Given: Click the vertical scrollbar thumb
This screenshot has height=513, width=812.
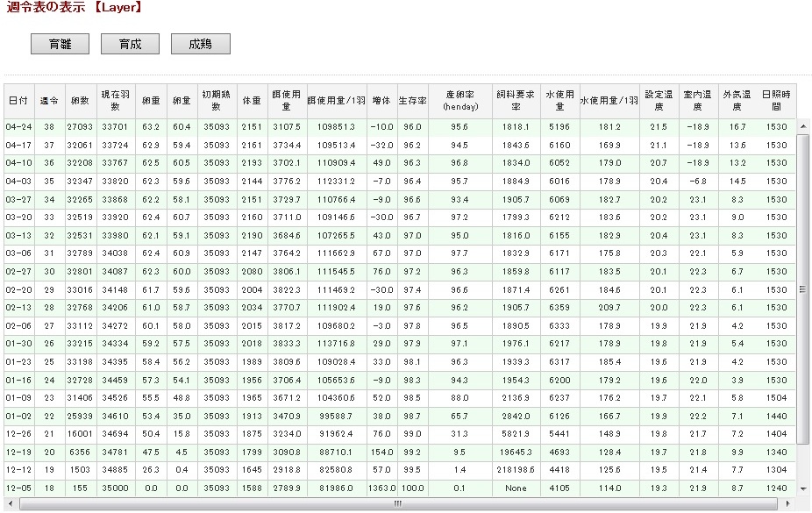Looking at the screenshot, I should [804, 289].
